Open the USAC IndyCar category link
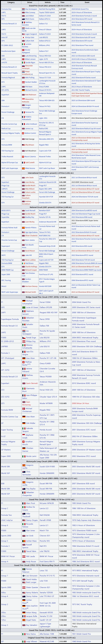 coord(7,520)
